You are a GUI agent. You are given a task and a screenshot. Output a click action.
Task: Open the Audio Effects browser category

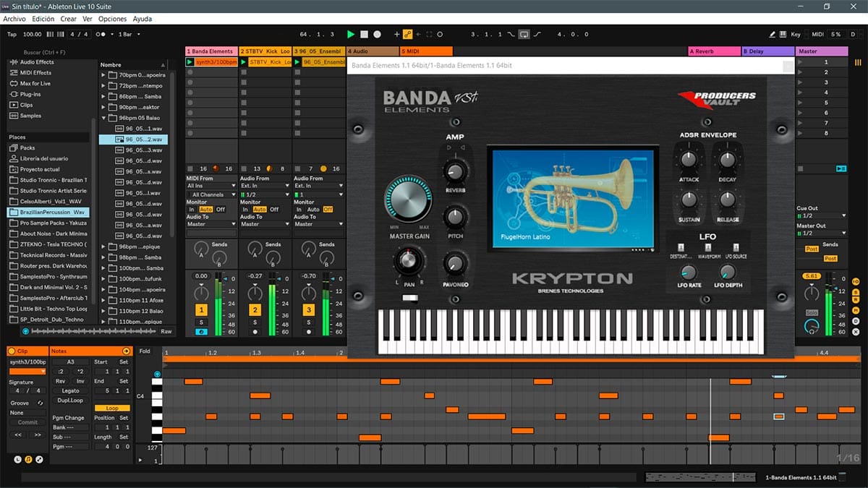36,62
